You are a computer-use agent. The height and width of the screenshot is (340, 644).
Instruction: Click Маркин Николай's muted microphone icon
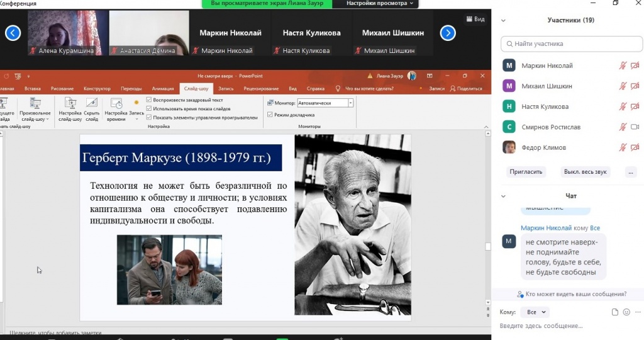click(x=623, y=65)
